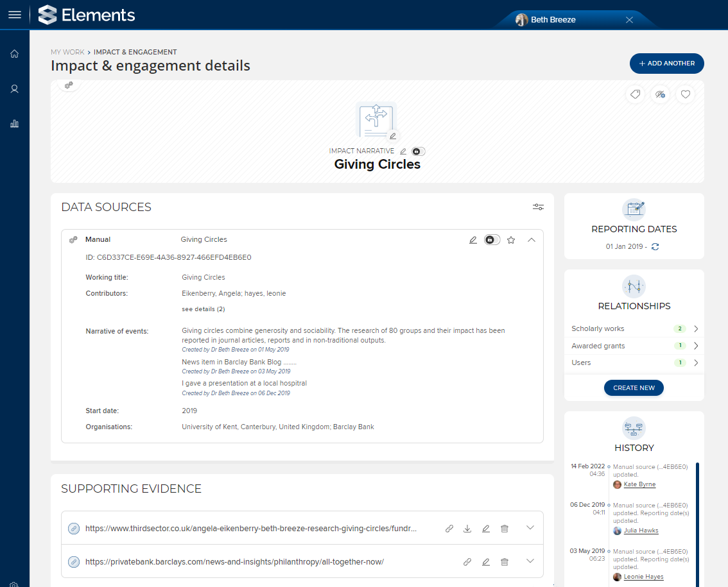Open Kate Byrne's profile link
This screenshot has width=728, height=587.
[x=640, y=484]
